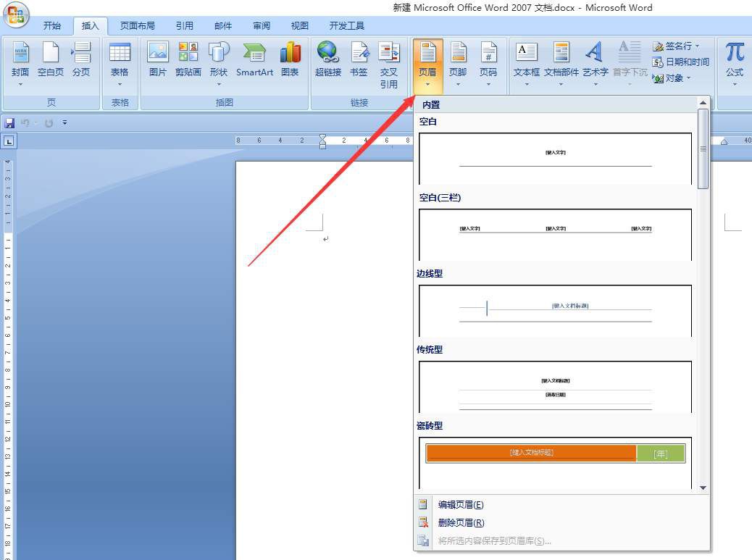This screenshot has width=752, height=560.
Task: Insert an equation (公式)
Action: 735,64
